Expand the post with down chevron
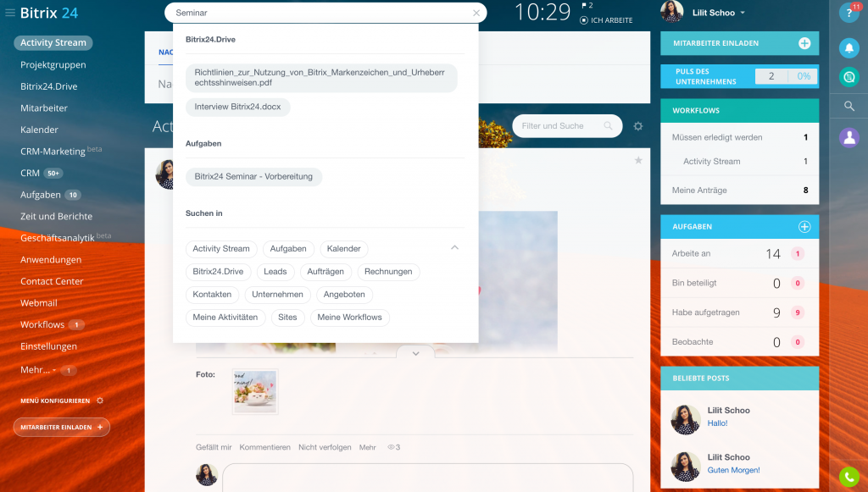This screenshot has width=868, height=492. [x=415, y=353]
